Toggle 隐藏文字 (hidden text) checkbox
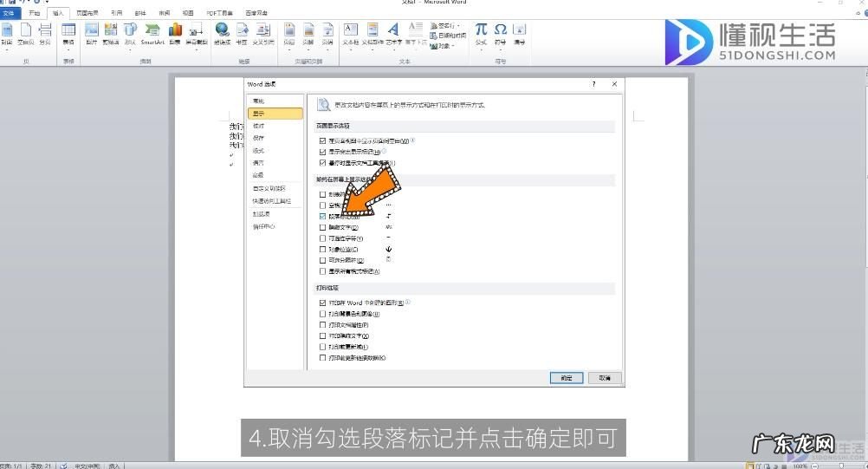This screenshot has height=469, width=868. click(x=323, y=228)
